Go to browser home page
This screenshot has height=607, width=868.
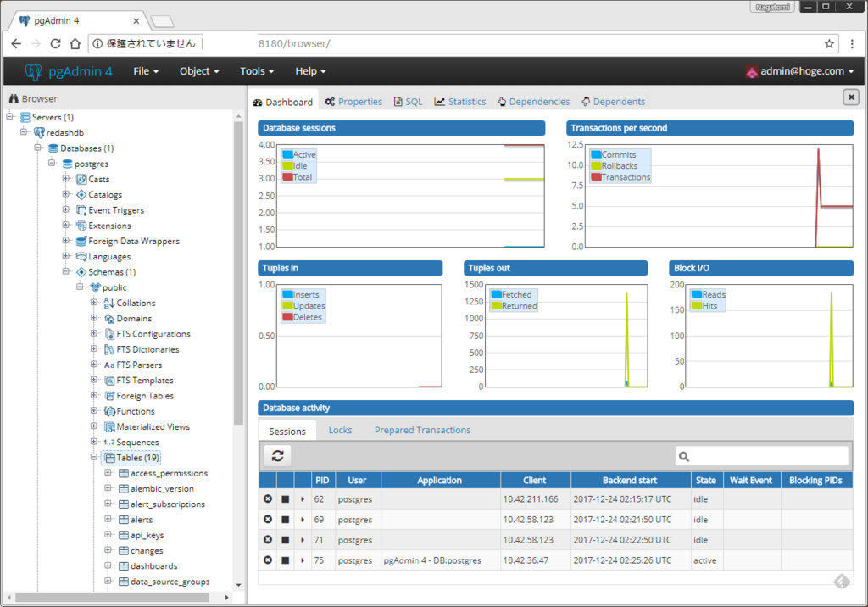[x=75, y=44]
